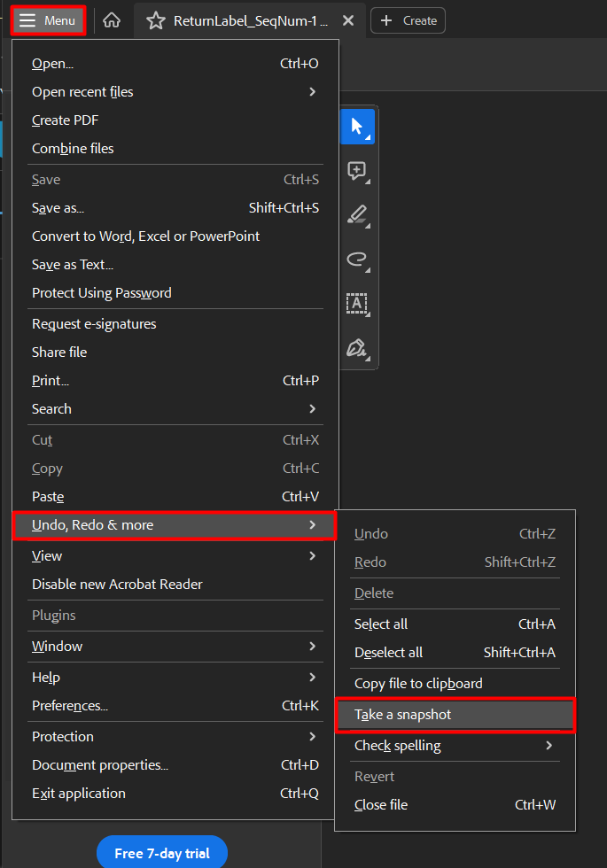
Task: Select the freehand Draw tool
Action: [x=357, y=260]
